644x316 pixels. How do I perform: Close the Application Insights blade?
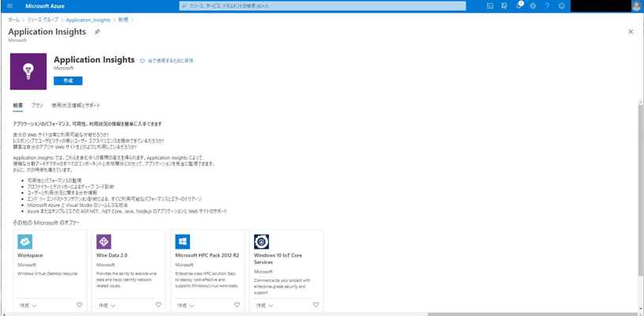(x=631, y=32)
